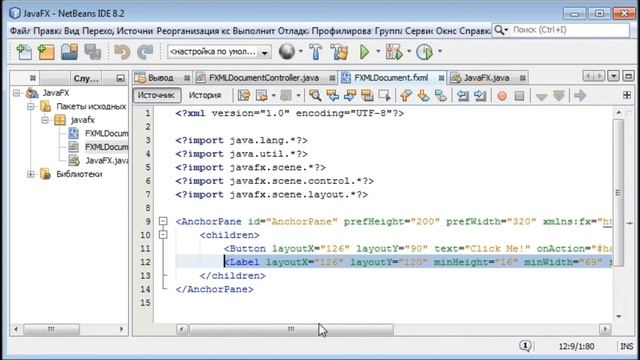Run the project with green arrow
The width and height of the screenshot is (640, 360).
pos(364,52)
